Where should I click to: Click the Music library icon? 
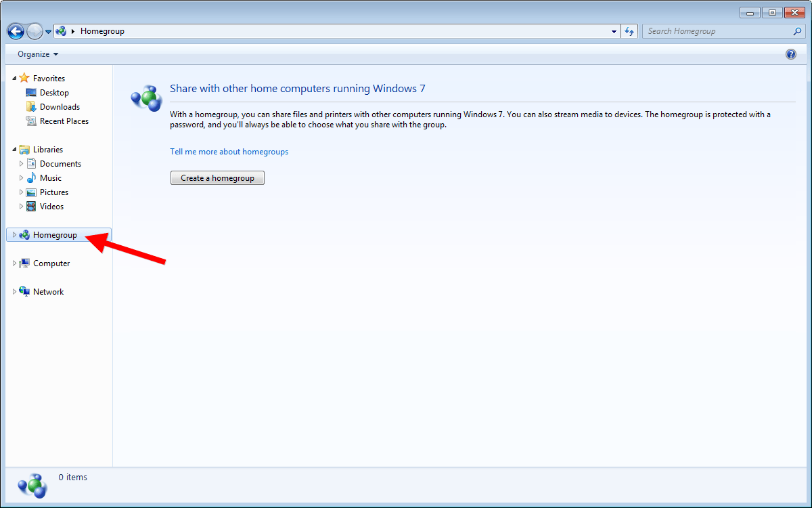click(32, 177)
